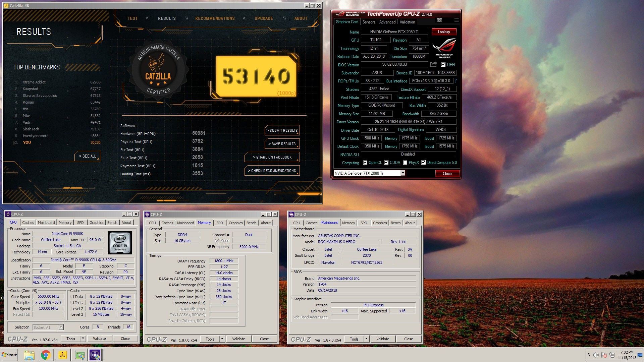This screenshot has width=644, height=362.
Task: Select the 'YOU' leaderboard row
Action: tap(57, 142)
